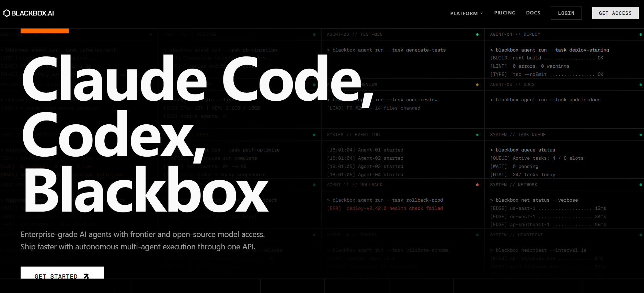Click the green status dot of AGENT-03
Screen dimensions: 644x293
click(x=477, y=34)
